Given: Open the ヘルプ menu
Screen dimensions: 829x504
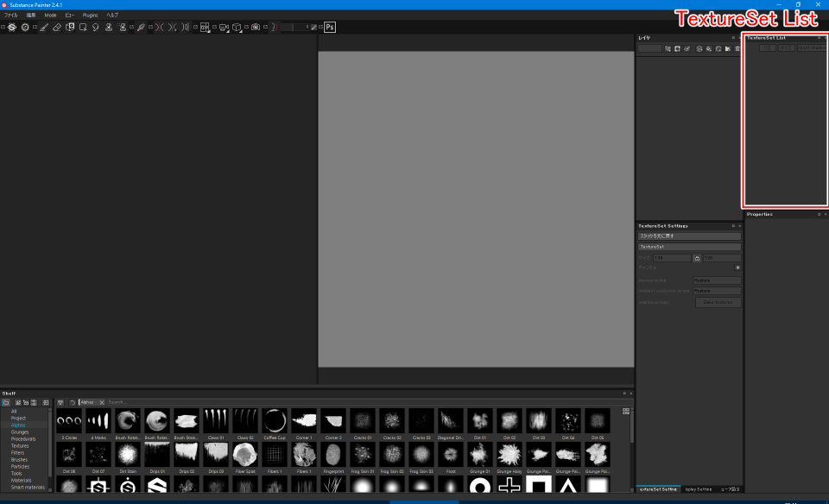Looking at the screenshot, I should pyautogui.click(x=112, y=16).
